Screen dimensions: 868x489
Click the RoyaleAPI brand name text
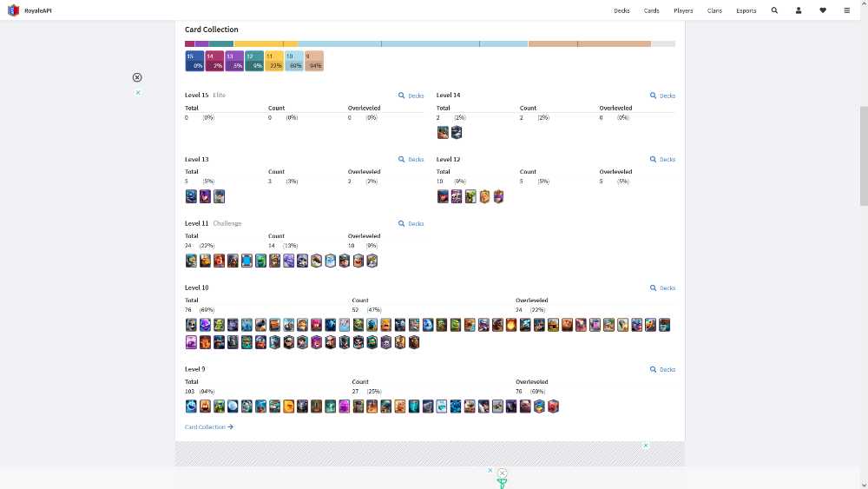coord(37,10)
